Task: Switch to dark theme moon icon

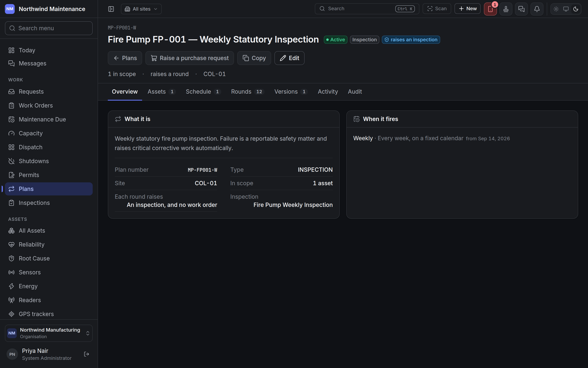Action: click(x=576, y=9)
